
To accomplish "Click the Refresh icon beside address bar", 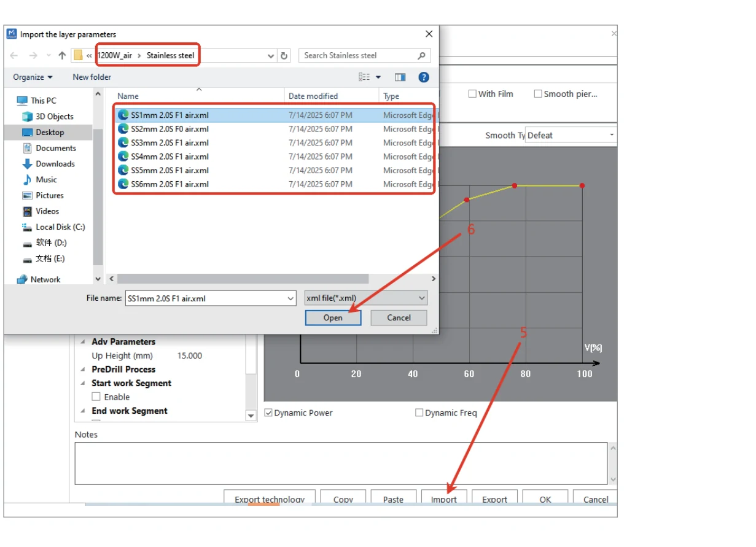I will click(x=284, y=55).
